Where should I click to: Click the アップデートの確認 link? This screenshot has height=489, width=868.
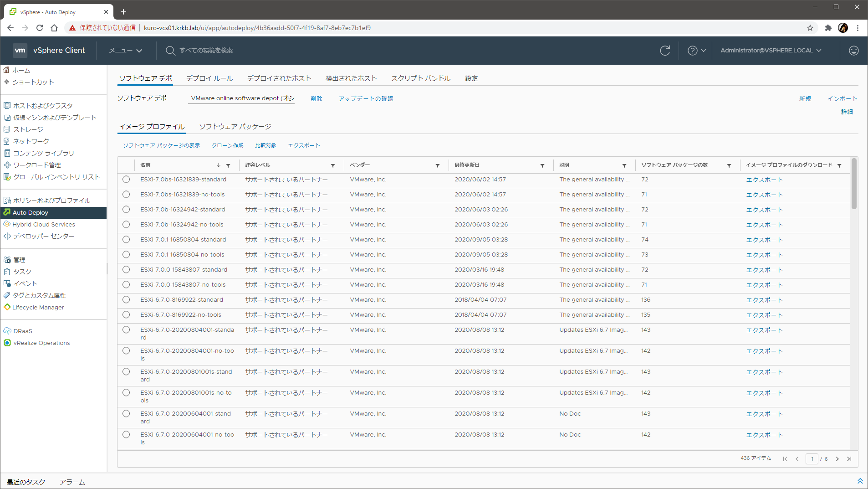(365, 99)
